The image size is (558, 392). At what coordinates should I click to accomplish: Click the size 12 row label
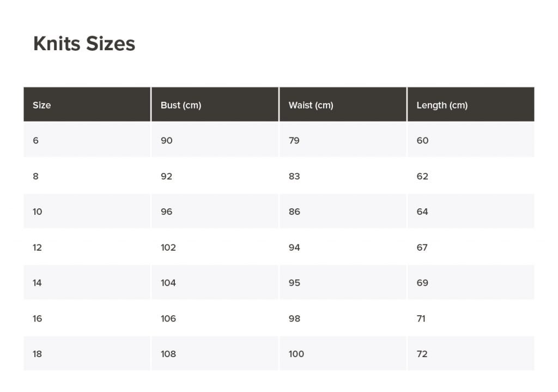(x=38, y=248)
